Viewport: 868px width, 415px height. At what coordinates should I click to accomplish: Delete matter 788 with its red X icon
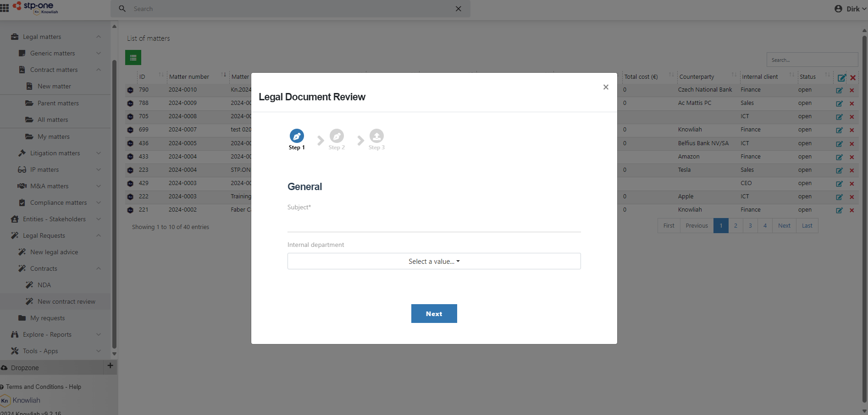[852, 104]
